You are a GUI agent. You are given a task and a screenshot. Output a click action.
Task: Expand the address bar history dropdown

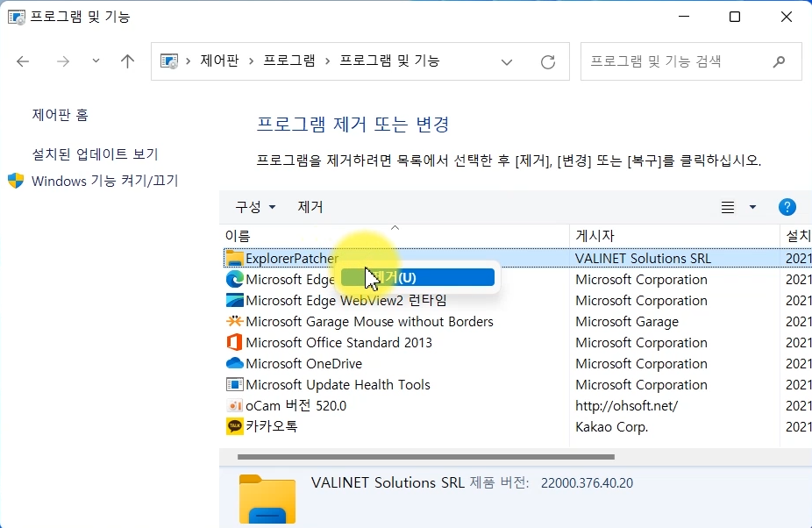point(507,62)
